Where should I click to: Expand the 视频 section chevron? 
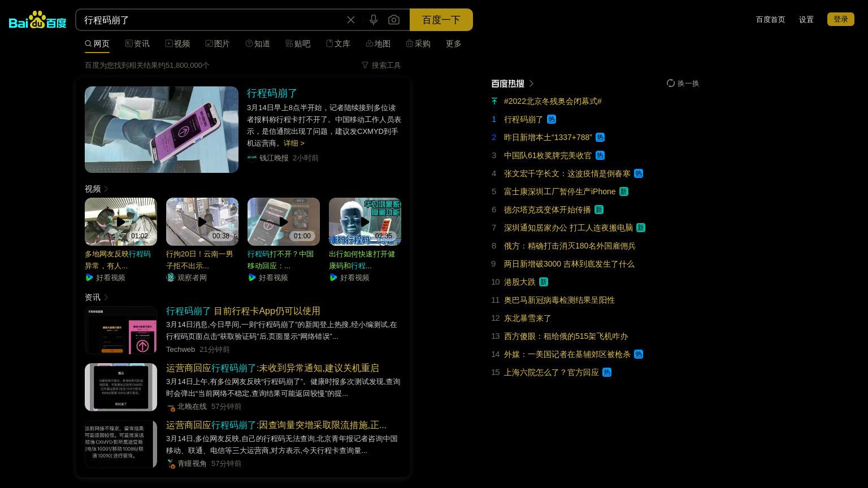(106, 189)
